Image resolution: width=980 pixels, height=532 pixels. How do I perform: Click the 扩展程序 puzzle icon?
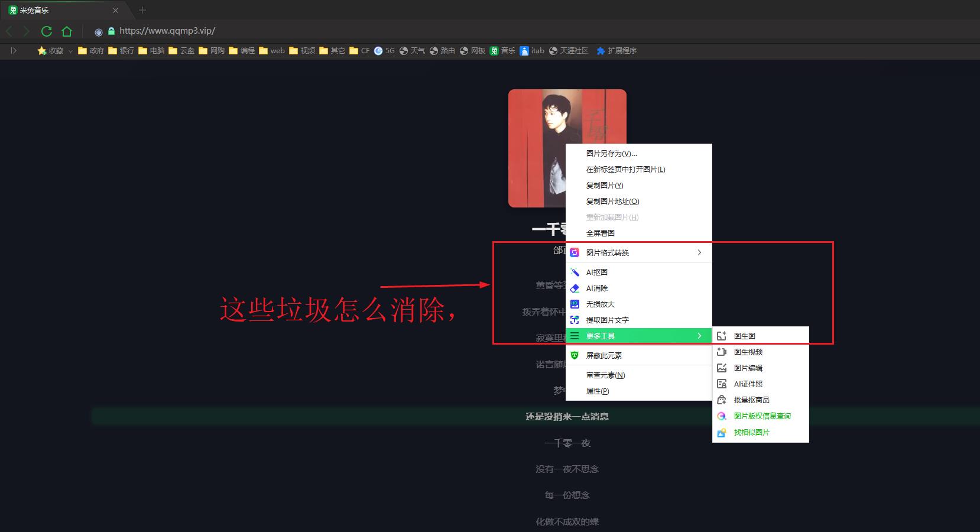pos(601,51)
